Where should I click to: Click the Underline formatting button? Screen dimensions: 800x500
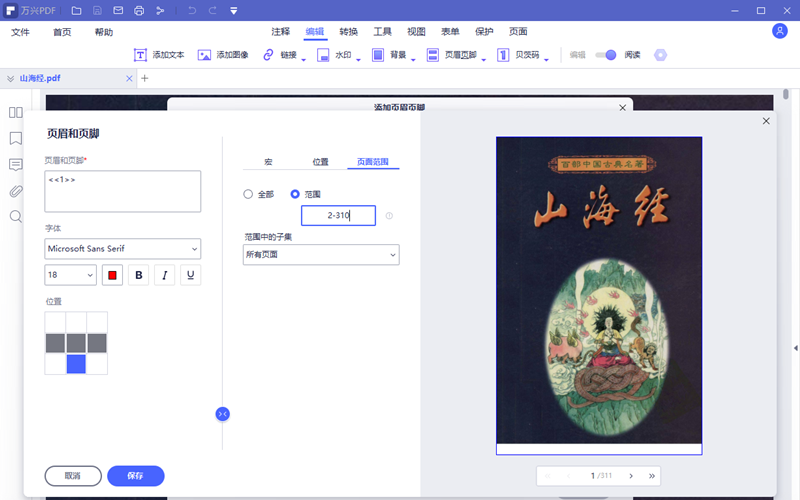click(x=189, y=275)
